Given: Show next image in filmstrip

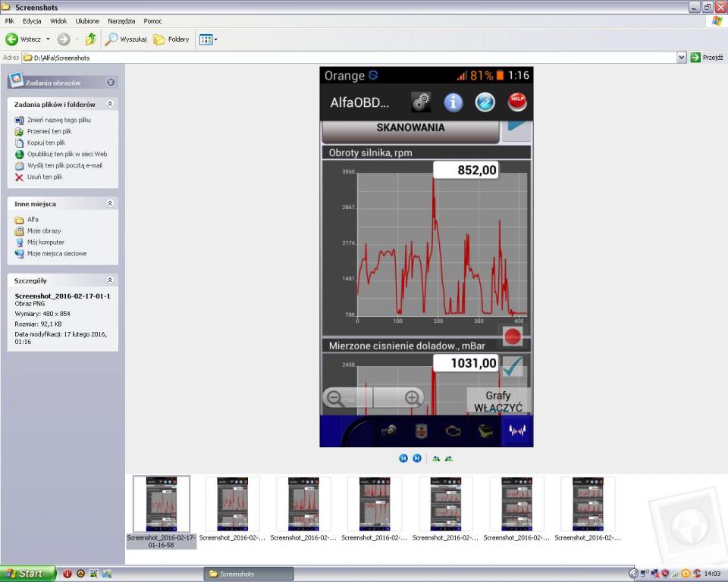Looking at the screenshot, I should 417,458.
